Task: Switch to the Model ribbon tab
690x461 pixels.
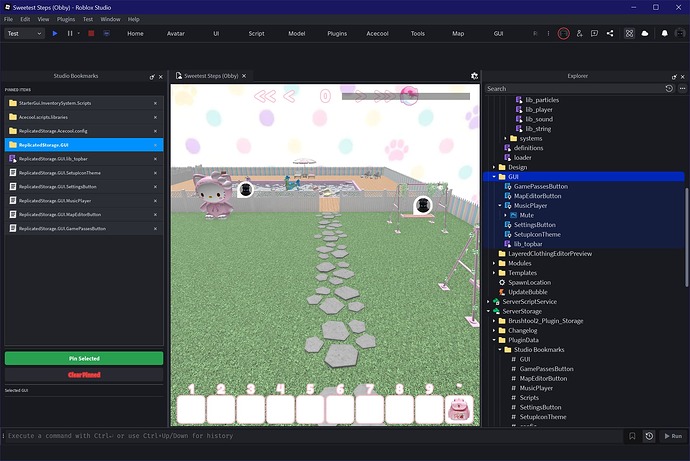Action: [x=297, y=33]
